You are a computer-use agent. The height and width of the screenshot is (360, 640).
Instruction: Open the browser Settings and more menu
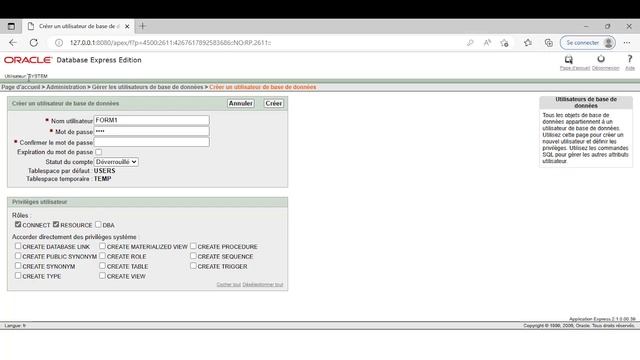coord(627,42)
